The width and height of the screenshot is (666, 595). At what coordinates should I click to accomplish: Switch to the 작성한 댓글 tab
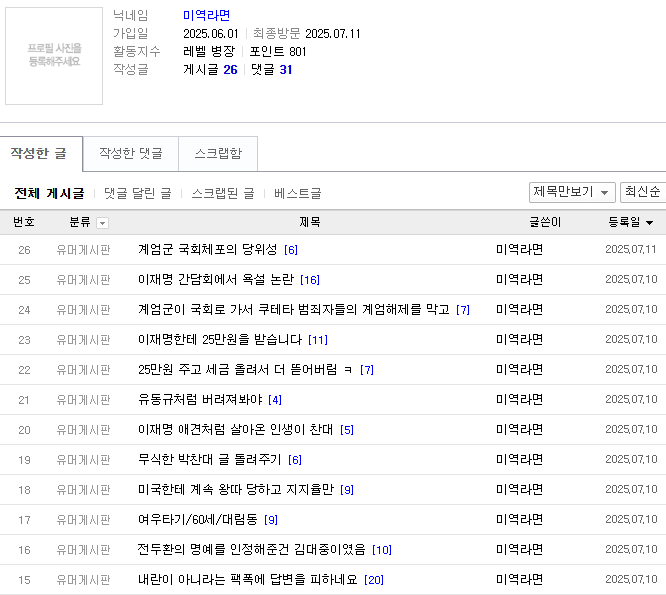point(131,154)
